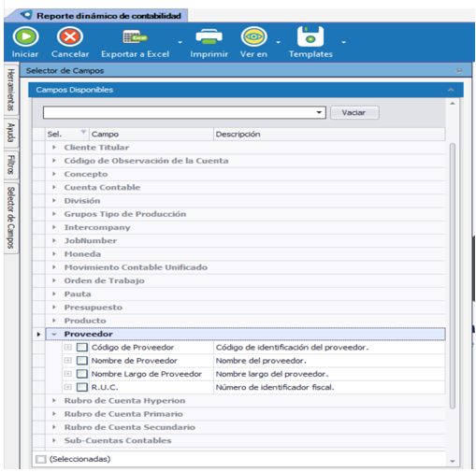Expand the plus icon beside R.U.C.
The image size is (476, 472).
click(x=68, y=387)
